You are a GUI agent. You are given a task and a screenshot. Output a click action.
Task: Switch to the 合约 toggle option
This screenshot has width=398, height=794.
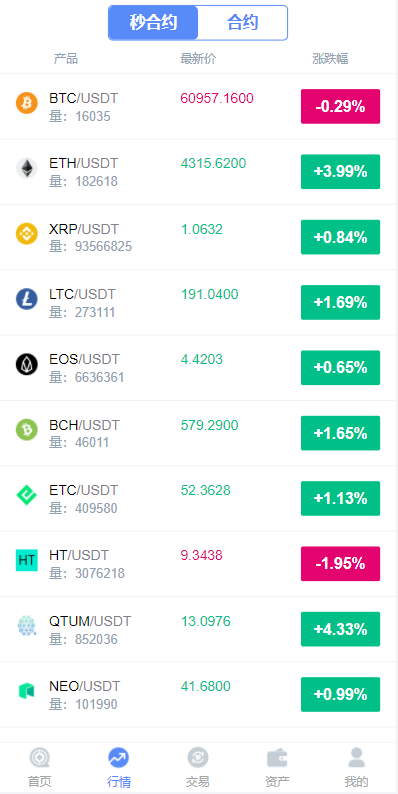243,23
